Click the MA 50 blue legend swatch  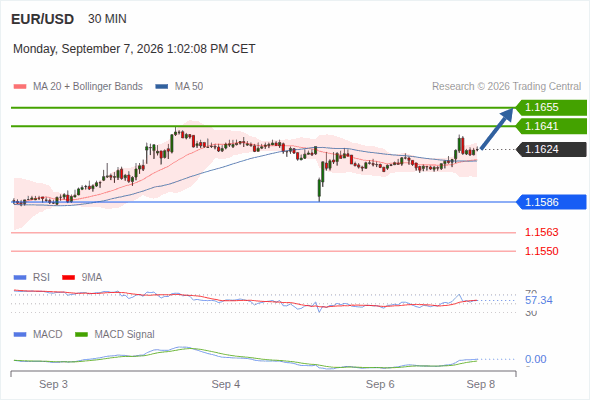[x=162, y=87]
